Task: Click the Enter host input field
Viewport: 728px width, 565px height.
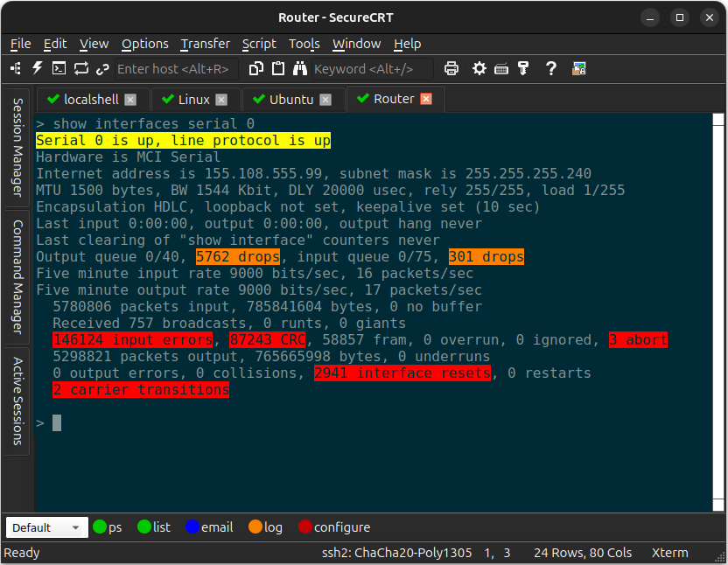Action: (x=175, y=68)
